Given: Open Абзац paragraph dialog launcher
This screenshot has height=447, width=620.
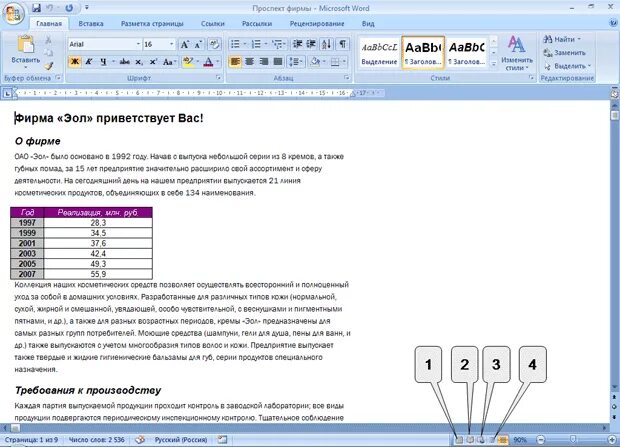Looking at the screenshot, I should point(347,78).
